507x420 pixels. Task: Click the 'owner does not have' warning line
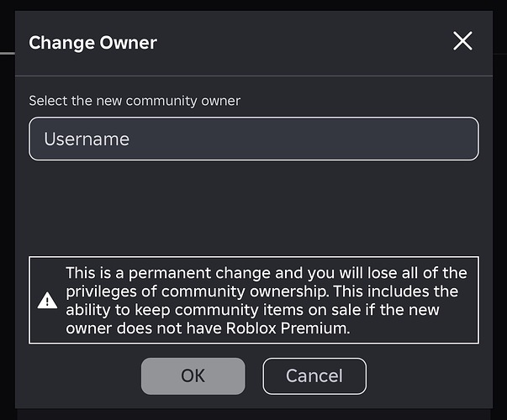145,328
